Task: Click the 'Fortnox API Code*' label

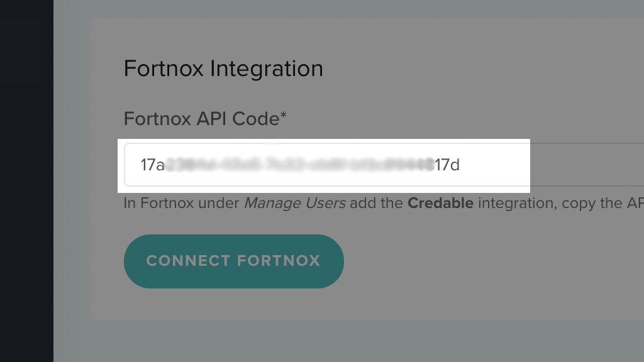Action: 205,119
